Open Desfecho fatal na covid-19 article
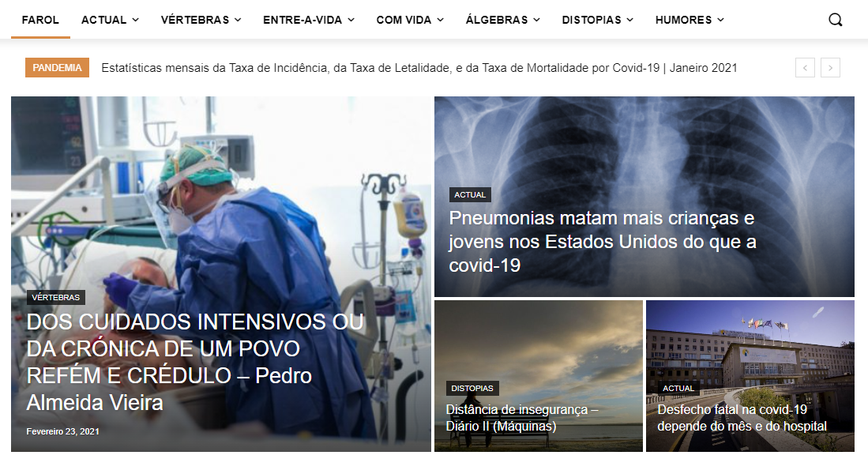 742,418
